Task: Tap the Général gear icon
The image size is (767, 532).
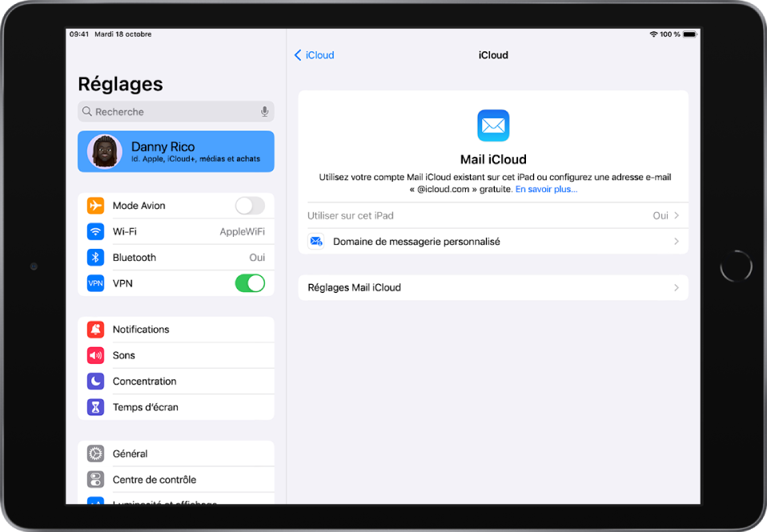Action: pos(95,454)
